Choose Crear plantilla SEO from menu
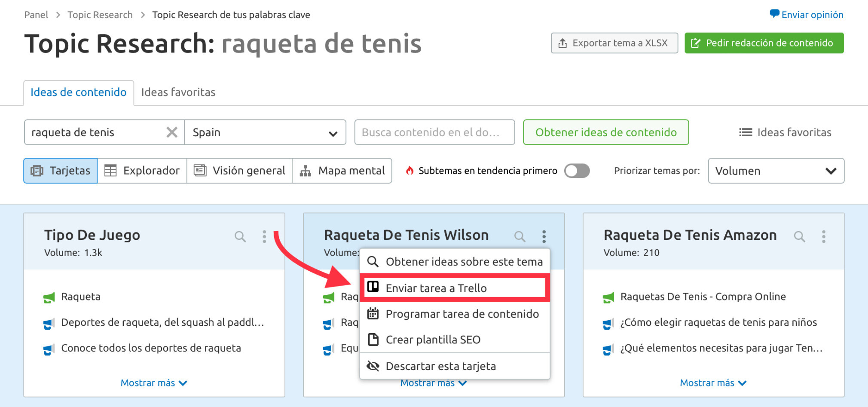The height and width of the screenshot is (407, 868). pyautogui.click(x=455, y=340)
